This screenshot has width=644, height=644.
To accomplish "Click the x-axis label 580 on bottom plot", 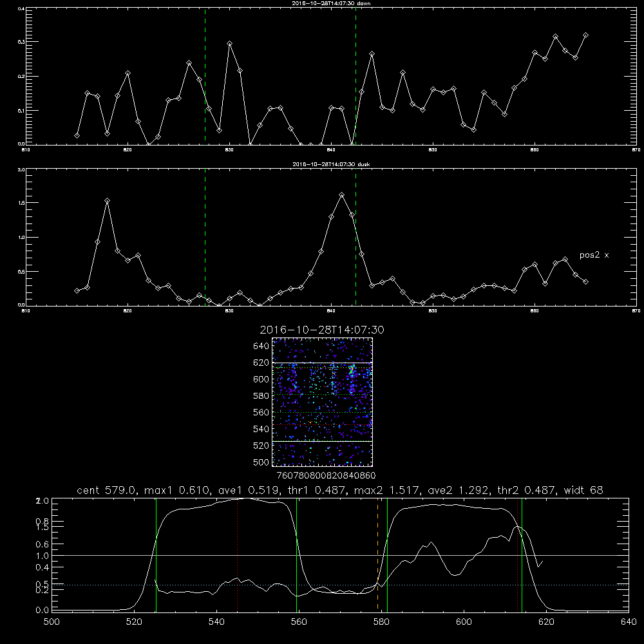I will coord(381,622).
